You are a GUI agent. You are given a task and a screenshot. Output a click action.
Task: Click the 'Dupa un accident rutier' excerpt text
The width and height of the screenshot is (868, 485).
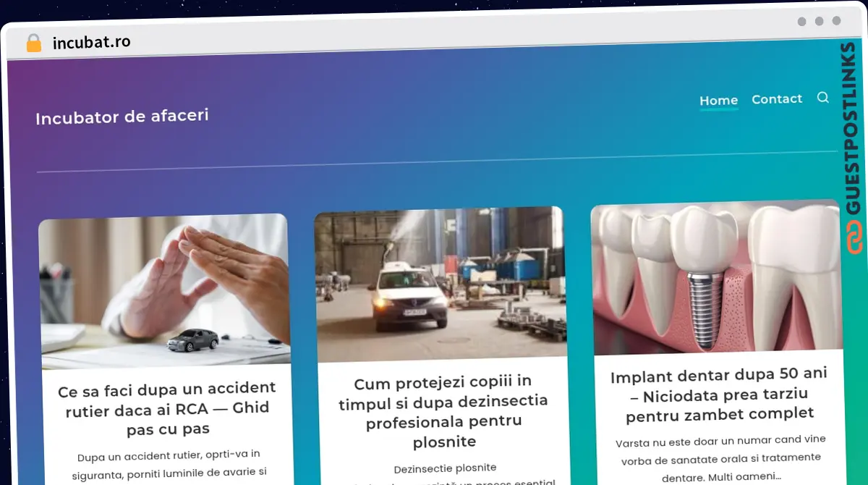pos(169,465)
